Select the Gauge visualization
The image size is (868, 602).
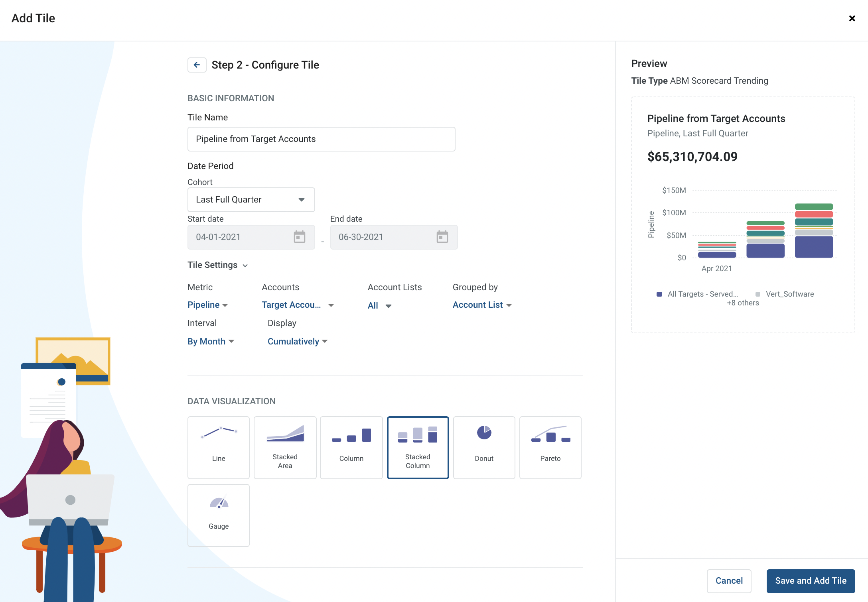point(219,515)
